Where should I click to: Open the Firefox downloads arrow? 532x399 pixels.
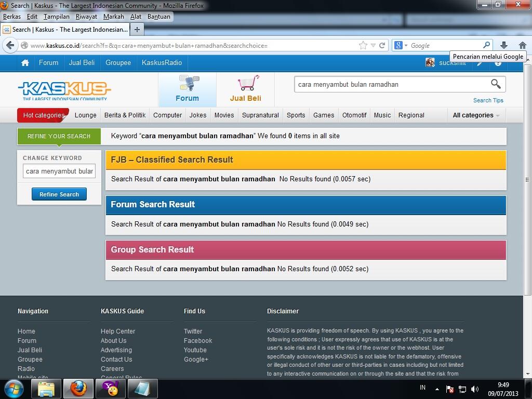coord(504,45)
